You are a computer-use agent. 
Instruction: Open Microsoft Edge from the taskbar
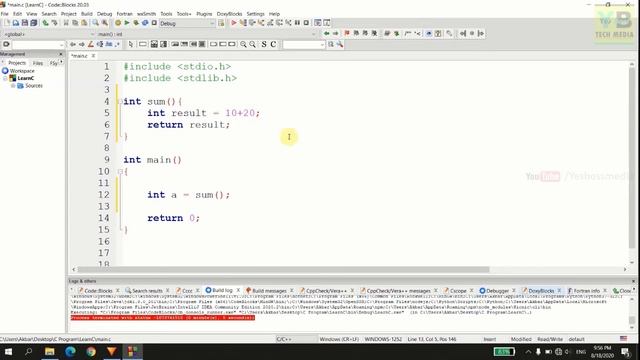click(x=70, y=351)
